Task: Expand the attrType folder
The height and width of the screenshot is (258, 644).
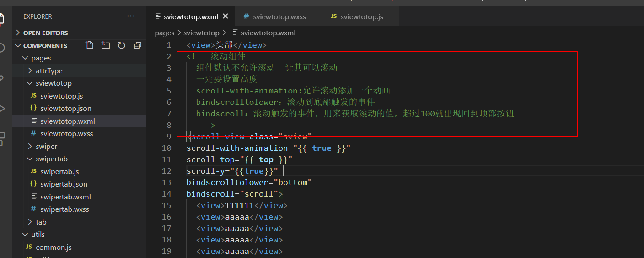Action: tap(30, 71)
